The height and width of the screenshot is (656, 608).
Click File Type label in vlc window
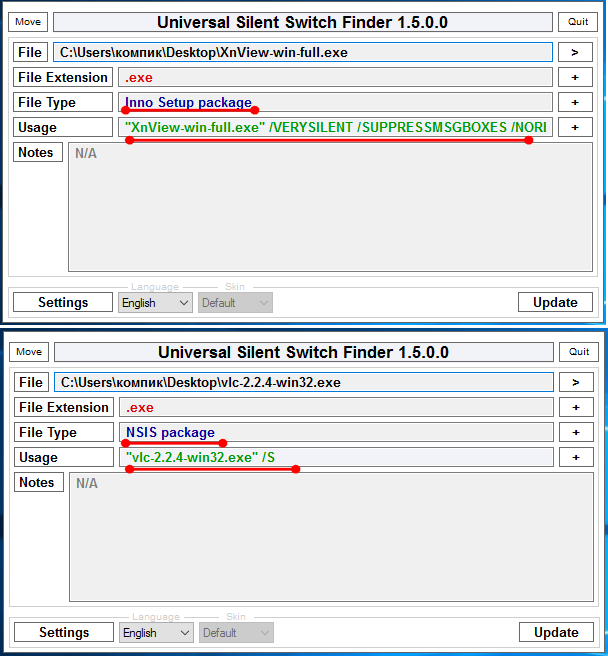[64, 432]
